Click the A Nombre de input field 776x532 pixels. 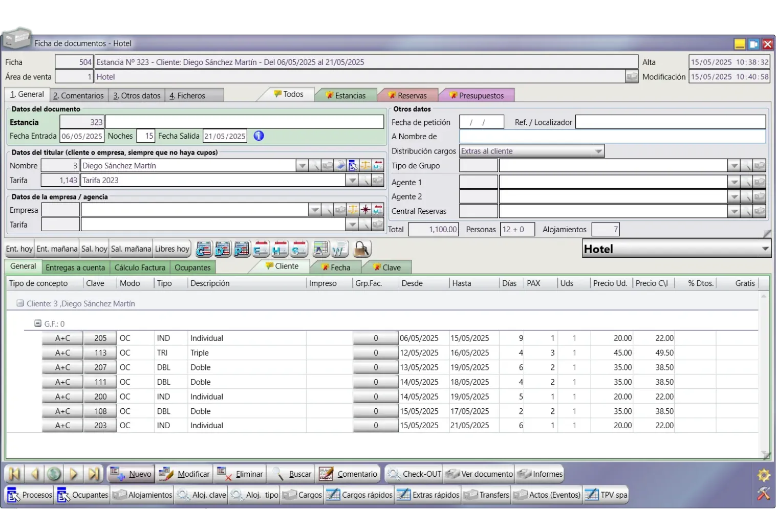(612, 137)
